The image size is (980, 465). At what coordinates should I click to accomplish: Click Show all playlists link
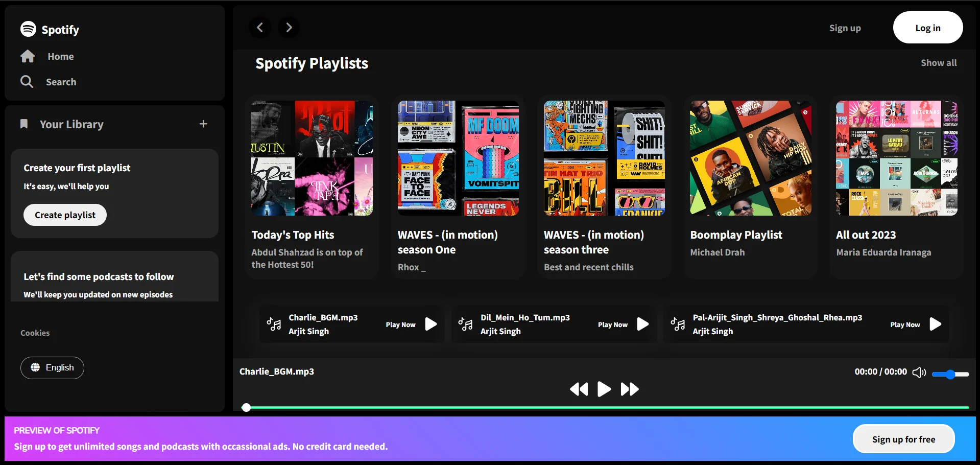coord(939,63)
